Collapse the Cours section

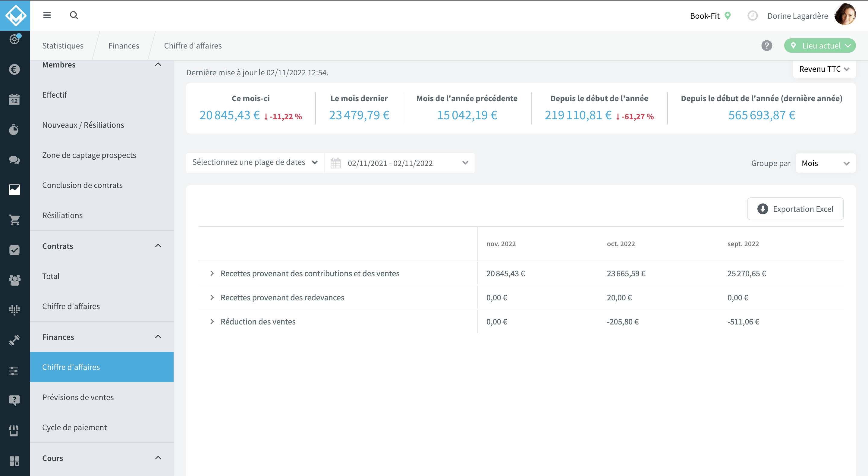[x=158, y=458]
